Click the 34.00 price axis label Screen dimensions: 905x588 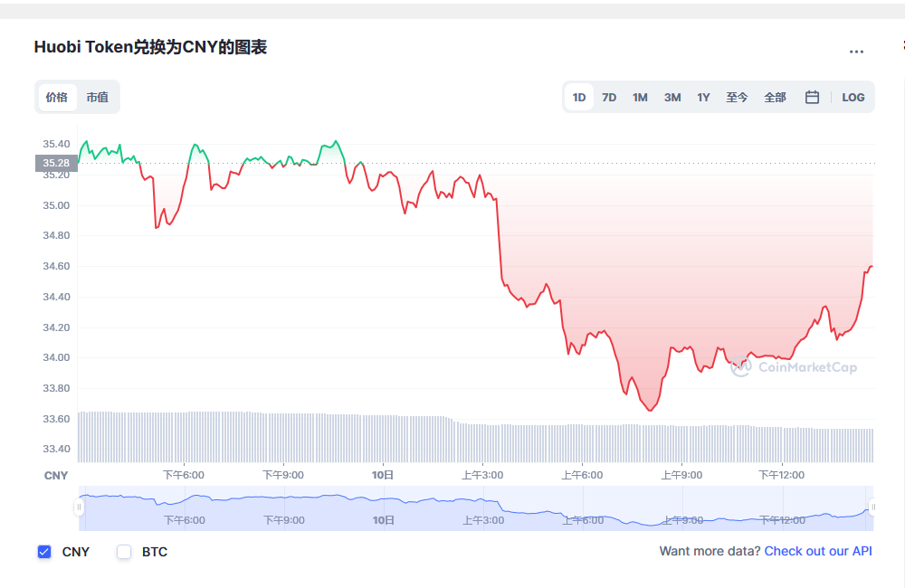click(56, 357)
